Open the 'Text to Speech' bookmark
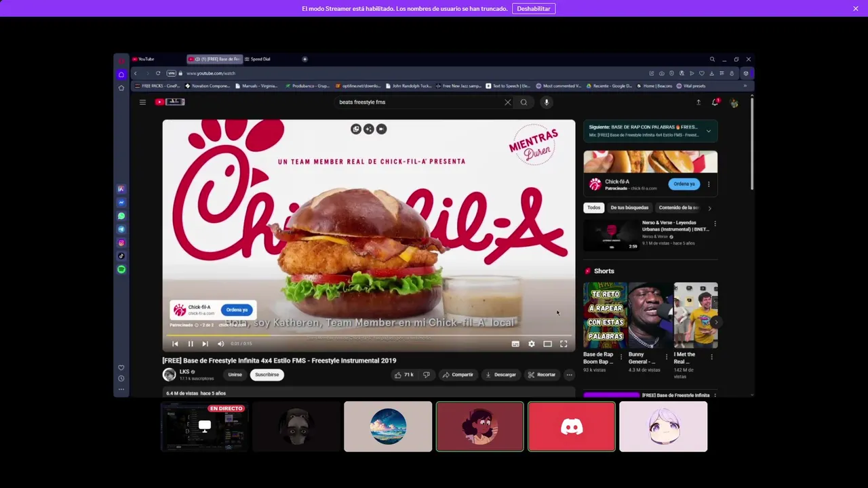 (x=508, y=86)
